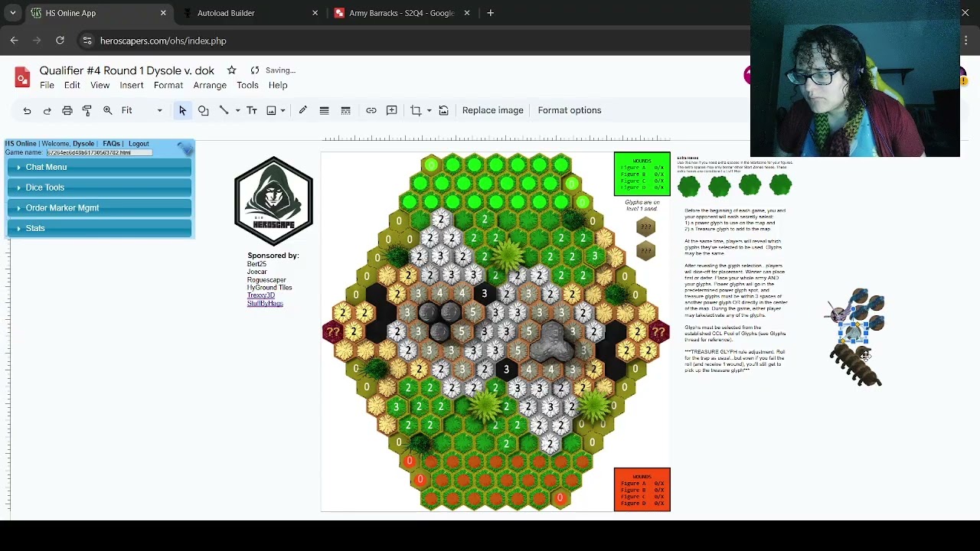Click the HS Online FAQs link

click(111, 144)
